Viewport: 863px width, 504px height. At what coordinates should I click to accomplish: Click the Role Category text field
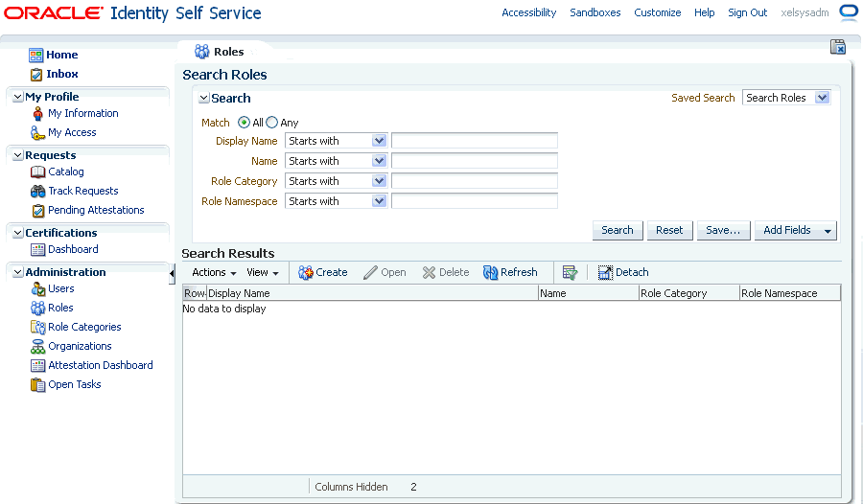click(x=475, y=181)
